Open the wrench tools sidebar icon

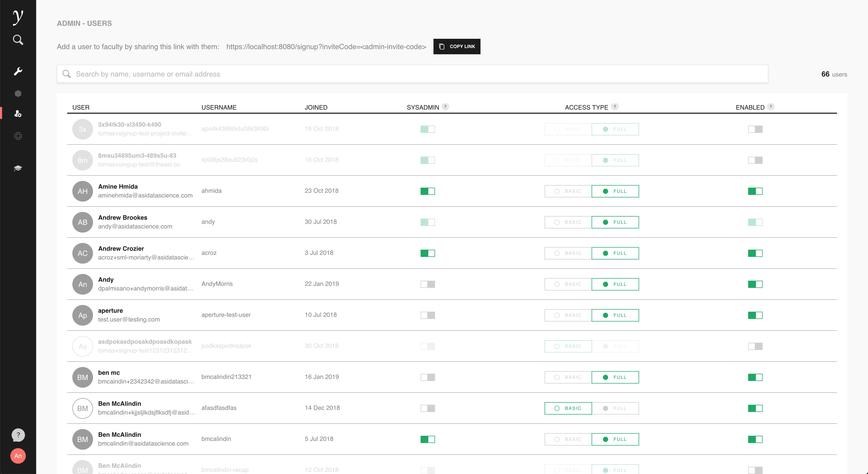coord(18,71)
